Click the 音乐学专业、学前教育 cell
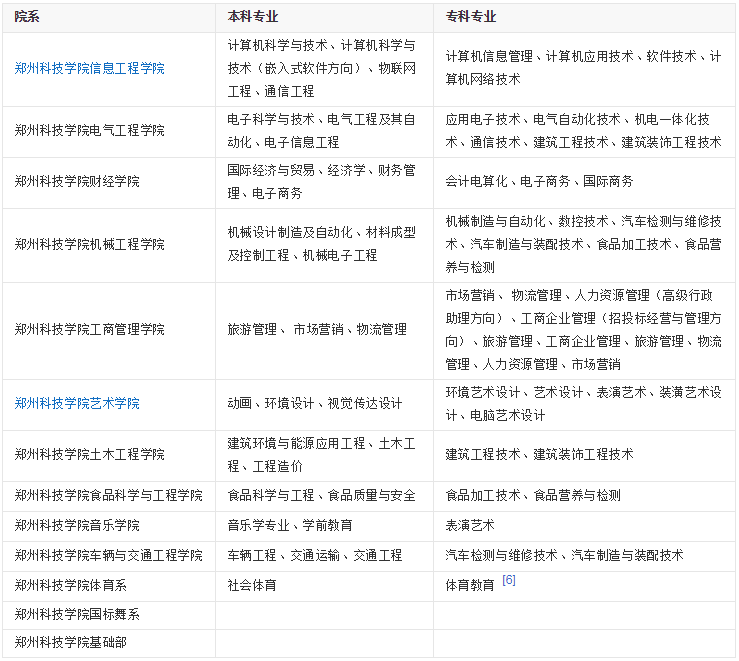The width and height of the screenshot is (739, 661). 324,526
